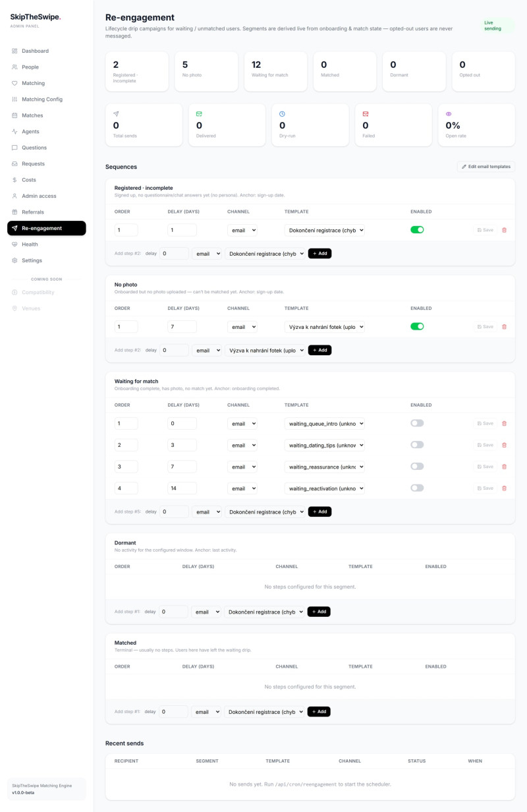Click the Dashboard grid icon in sidebar

tap(14, 51)
